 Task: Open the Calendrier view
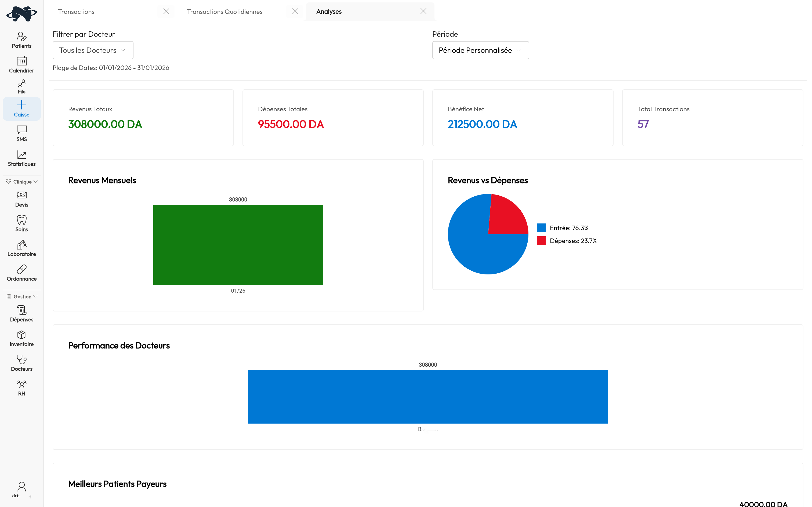coord(21,64)
